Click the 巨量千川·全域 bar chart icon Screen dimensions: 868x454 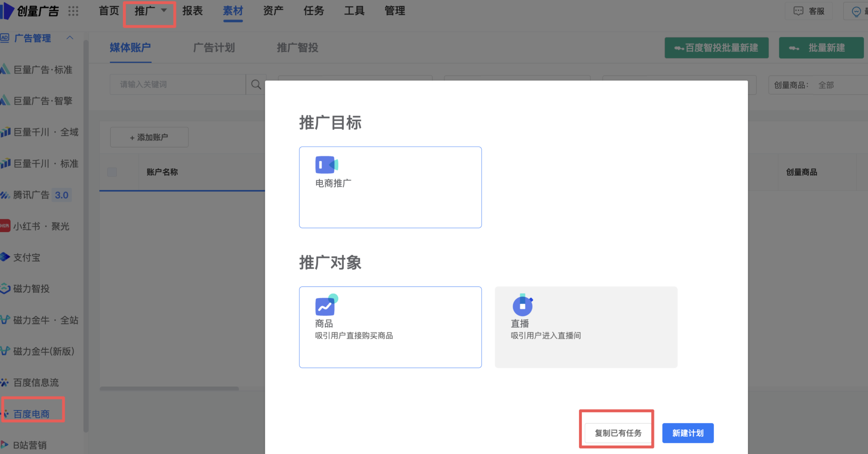(x=5, y=132)
